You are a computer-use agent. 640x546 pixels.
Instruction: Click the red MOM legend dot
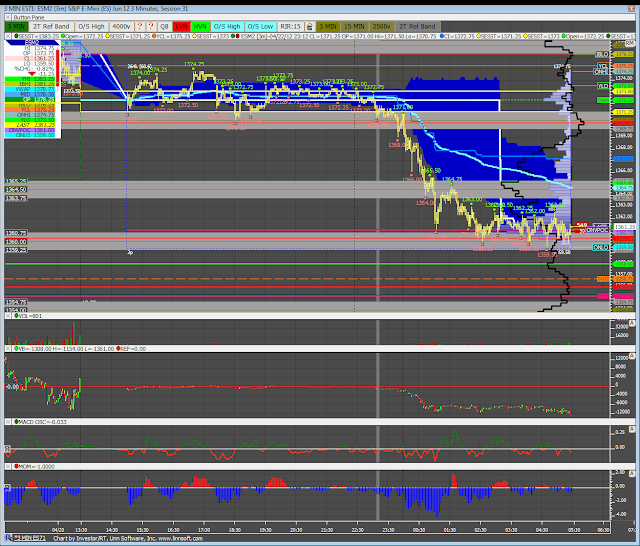(x=16, y=466)
